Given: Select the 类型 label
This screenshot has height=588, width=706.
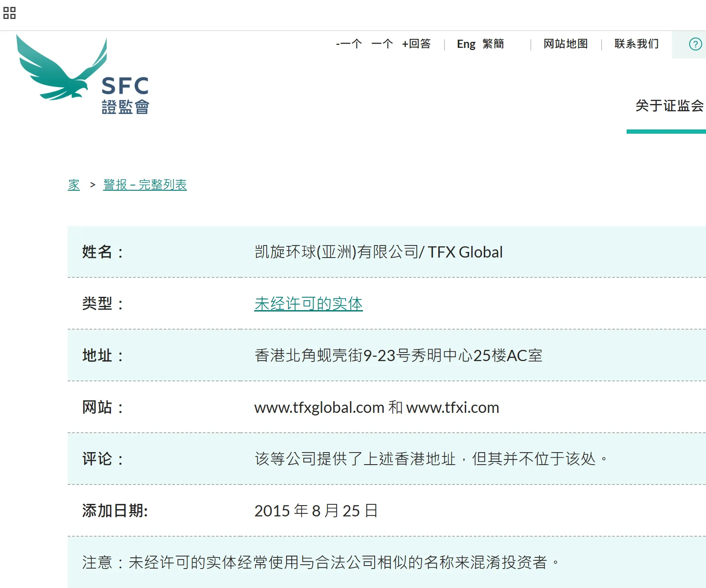Looking at the screenshot, I should point(103,304).
